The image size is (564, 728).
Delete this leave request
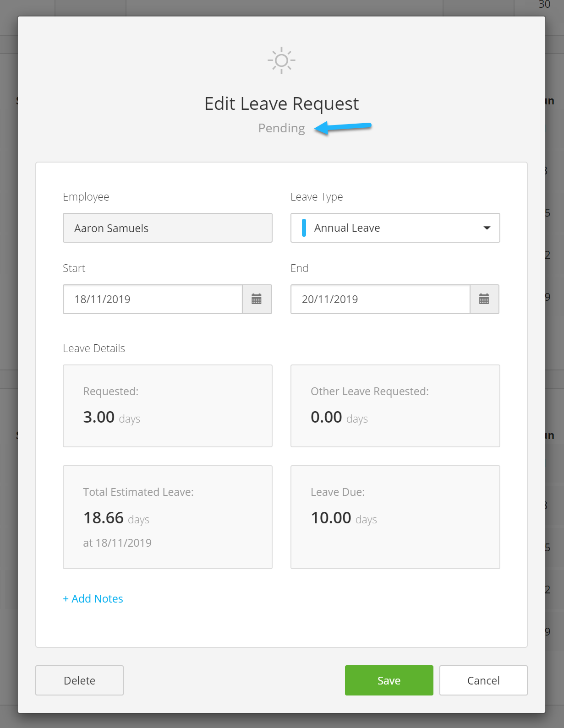click(x=79, y=680)
